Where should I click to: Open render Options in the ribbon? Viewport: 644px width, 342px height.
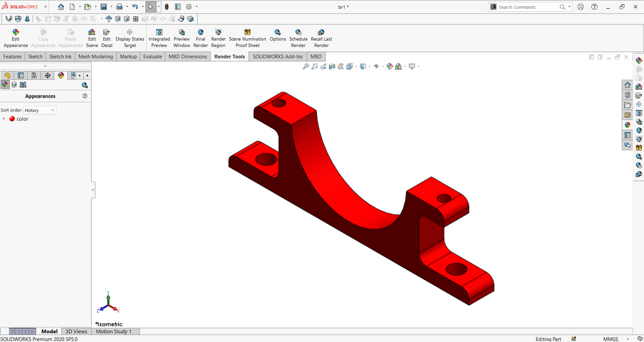point(277,35)
